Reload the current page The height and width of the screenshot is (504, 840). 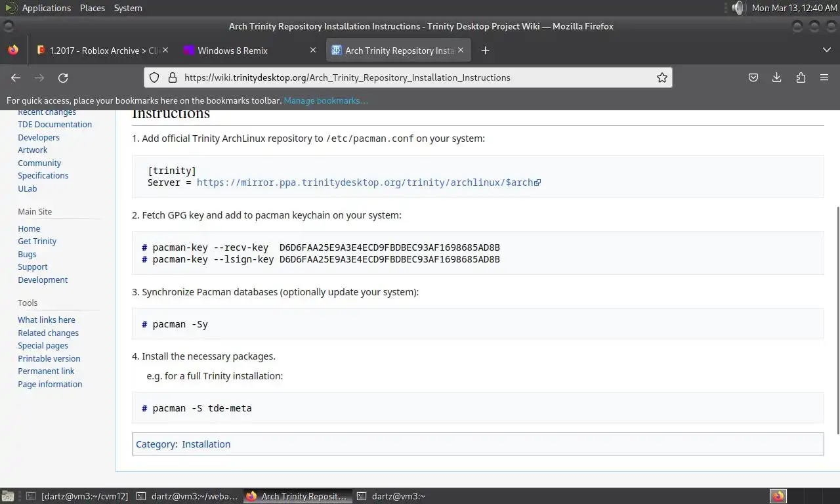[x=63, y=77]
